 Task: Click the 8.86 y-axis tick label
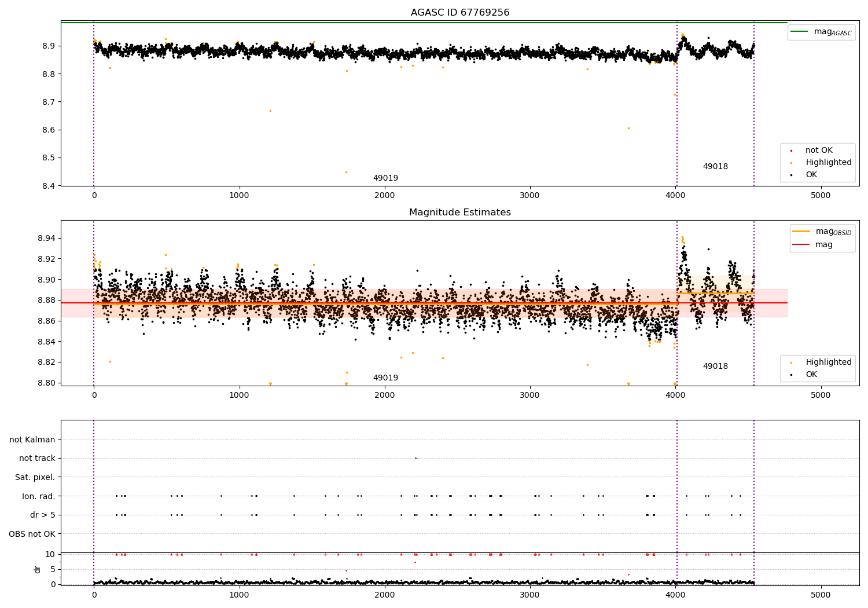pos(46,321)
